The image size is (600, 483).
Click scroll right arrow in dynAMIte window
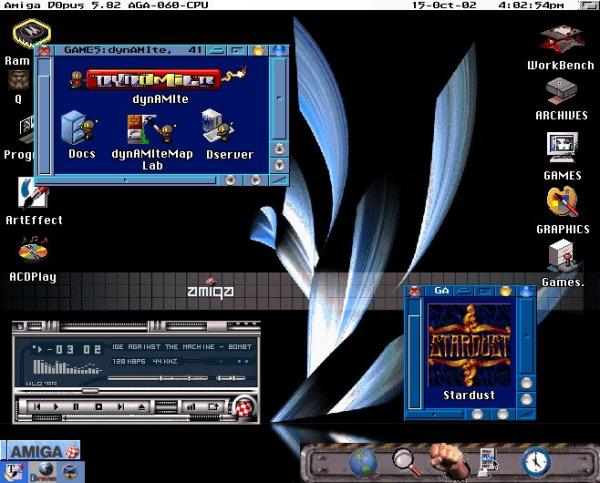[x=255, y=180]
